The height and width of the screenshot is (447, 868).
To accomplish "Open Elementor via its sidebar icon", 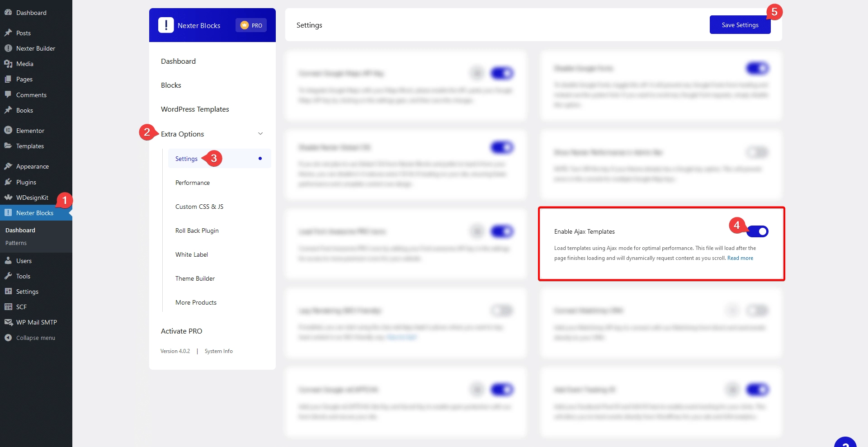I will tap(8, 130).
